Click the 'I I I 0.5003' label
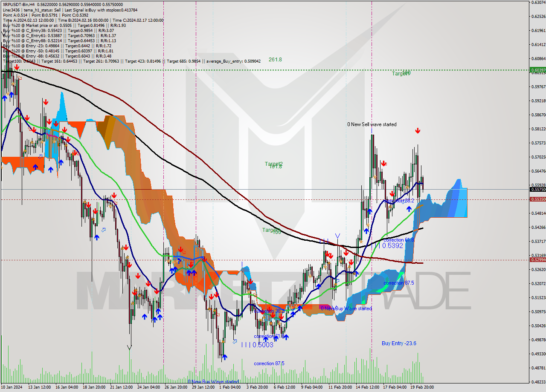 point(257,345)
